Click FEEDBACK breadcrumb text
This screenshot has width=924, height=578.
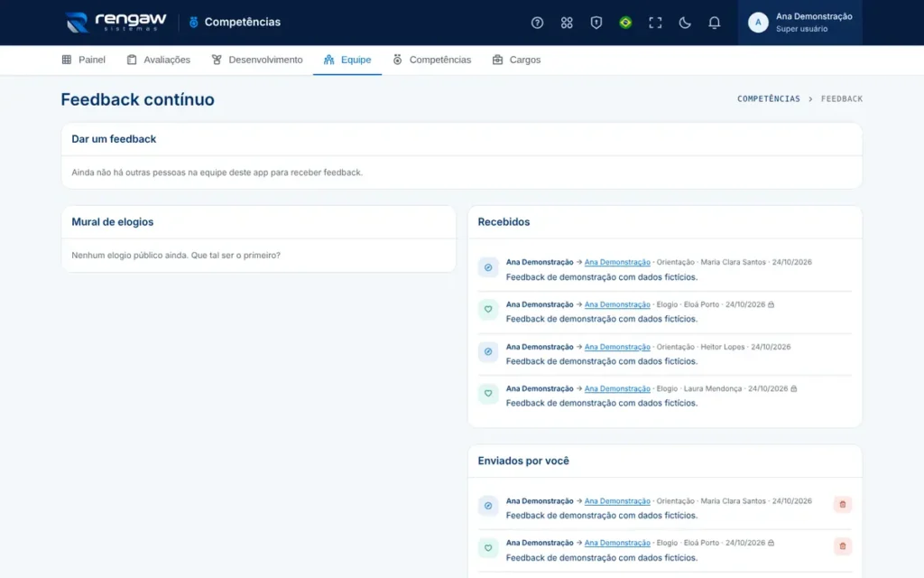tap(842, 99)
